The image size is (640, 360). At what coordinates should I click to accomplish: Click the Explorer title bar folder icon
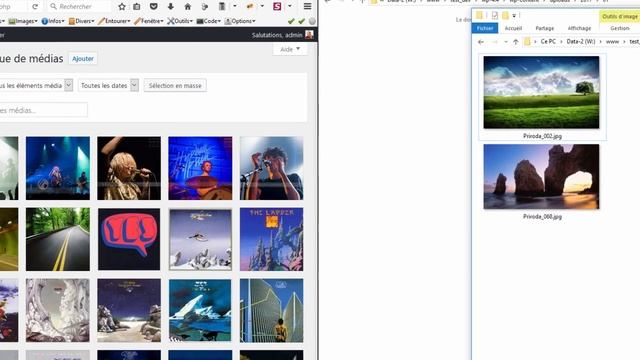point(480,16)
